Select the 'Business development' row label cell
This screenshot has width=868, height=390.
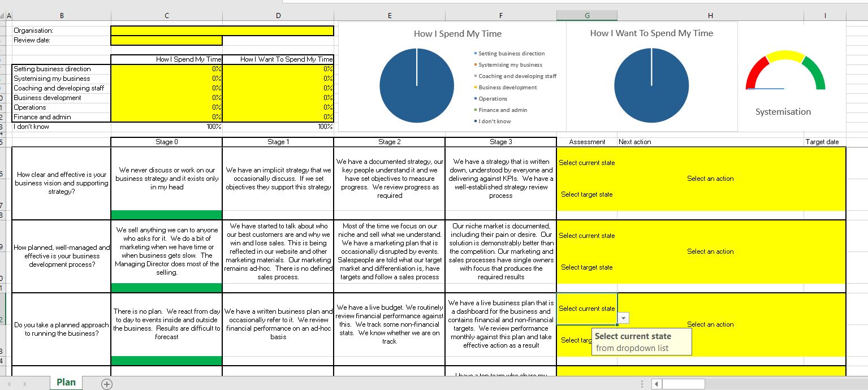pyautogui.click(x=62, y=98)
